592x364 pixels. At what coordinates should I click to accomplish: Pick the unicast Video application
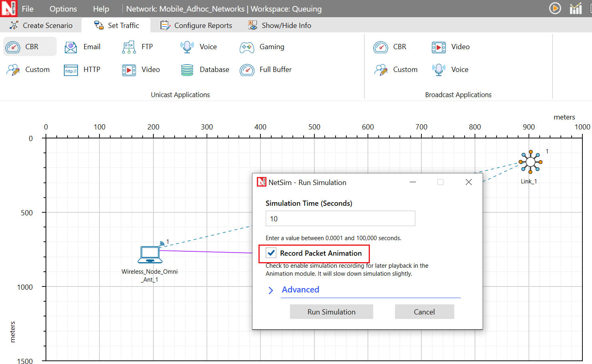(141, 70)
